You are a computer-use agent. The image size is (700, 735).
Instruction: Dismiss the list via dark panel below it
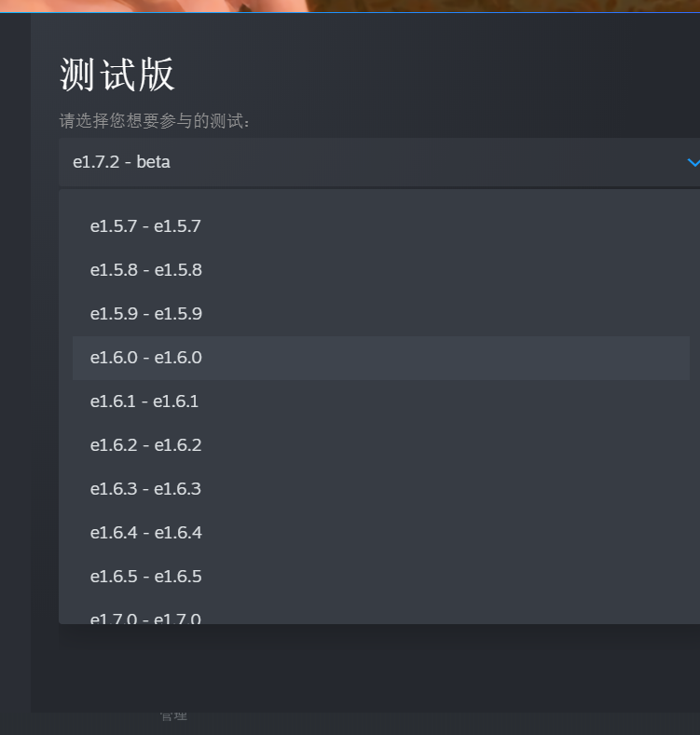pos(379,668)
